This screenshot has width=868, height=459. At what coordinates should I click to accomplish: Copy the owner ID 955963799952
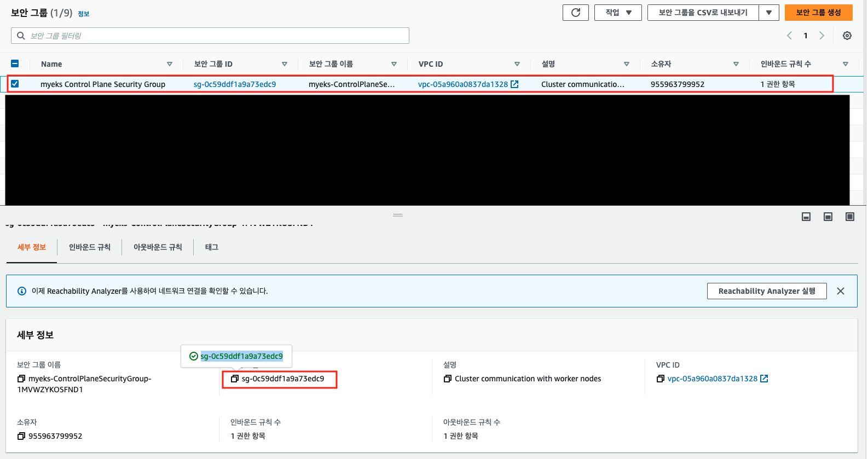(21, 436)
